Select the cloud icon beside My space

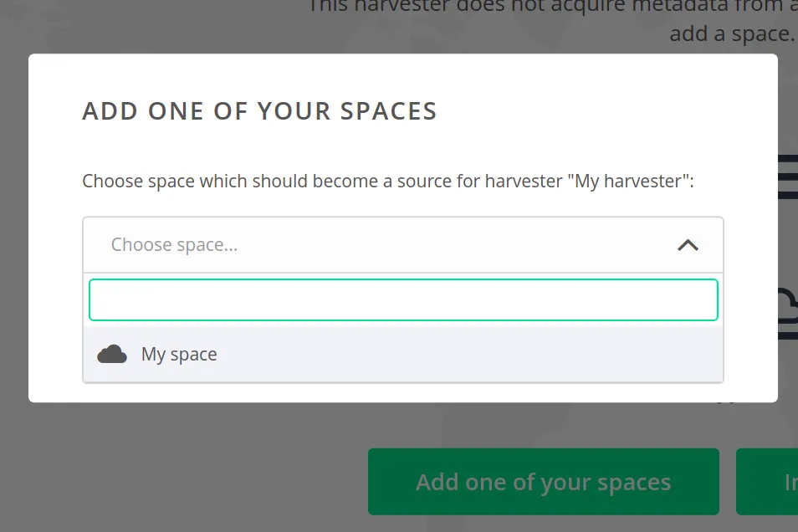tap(111, 353)
